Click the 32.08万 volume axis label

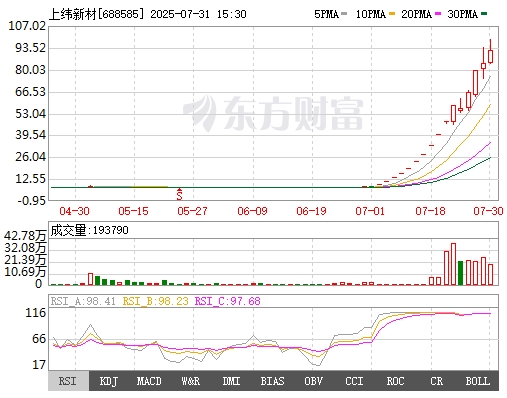(25, 248)
